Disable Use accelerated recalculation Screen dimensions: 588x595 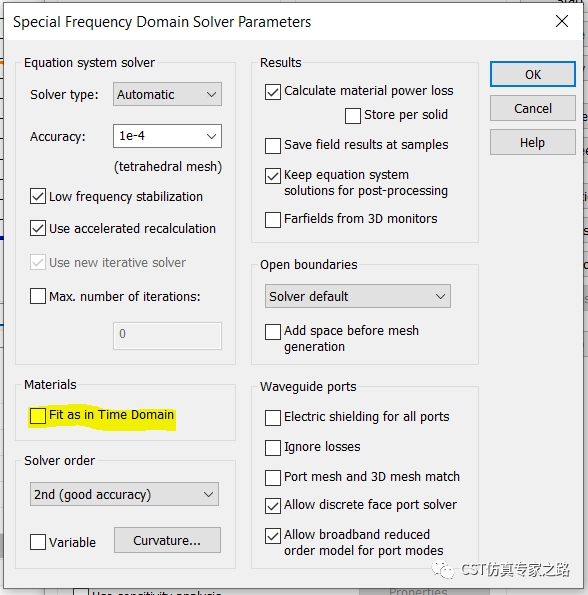click(38, 228)
